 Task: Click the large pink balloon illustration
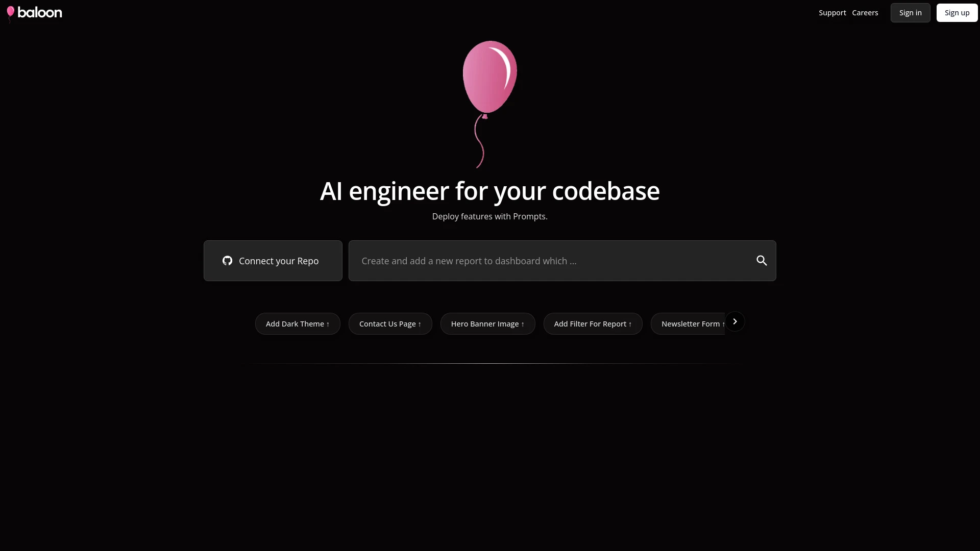coord(489,77)
